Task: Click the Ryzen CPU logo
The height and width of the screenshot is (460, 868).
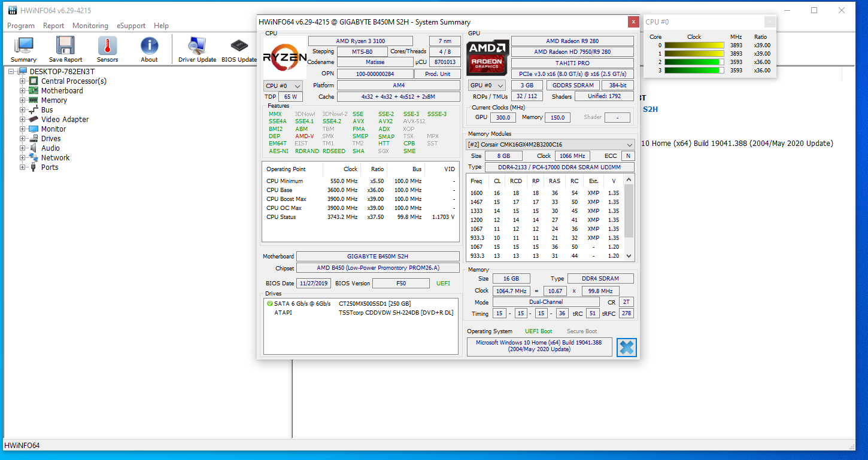Action: tap(284, 57)
